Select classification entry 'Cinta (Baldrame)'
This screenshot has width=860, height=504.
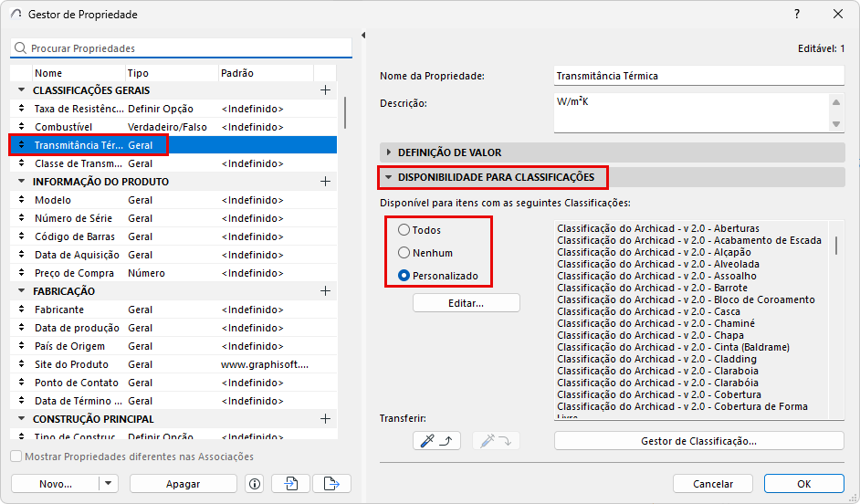673,347
